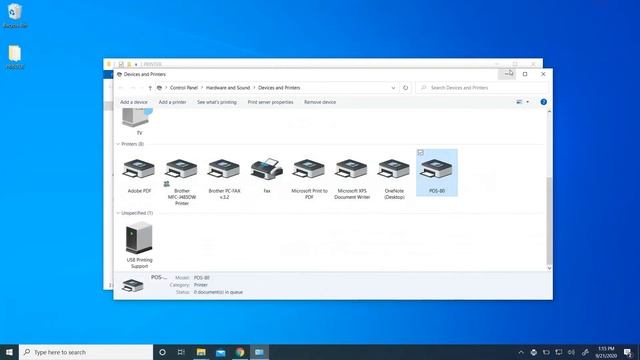Show hidden system tray icons
640x360 pixels.
(x=521, y=352)
